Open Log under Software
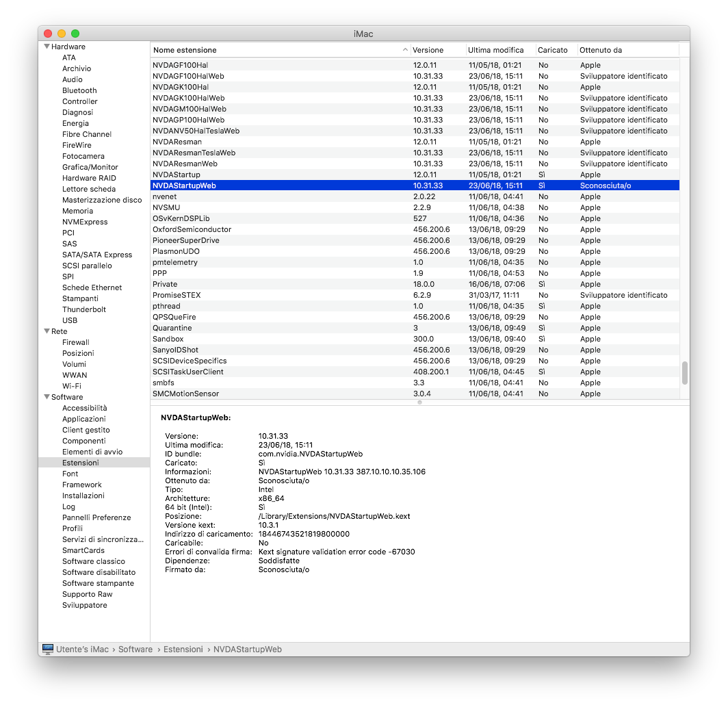 coord(68,506)
